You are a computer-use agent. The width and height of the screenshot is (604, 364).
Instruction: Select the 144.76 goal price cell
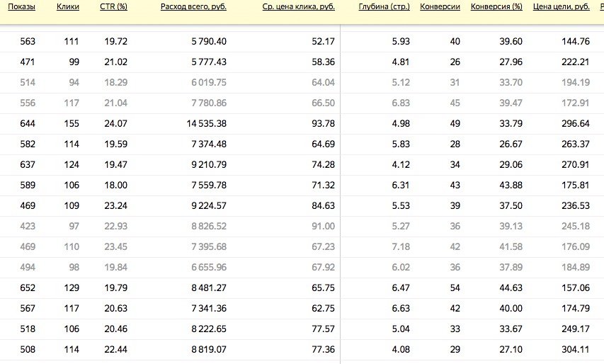574,42
